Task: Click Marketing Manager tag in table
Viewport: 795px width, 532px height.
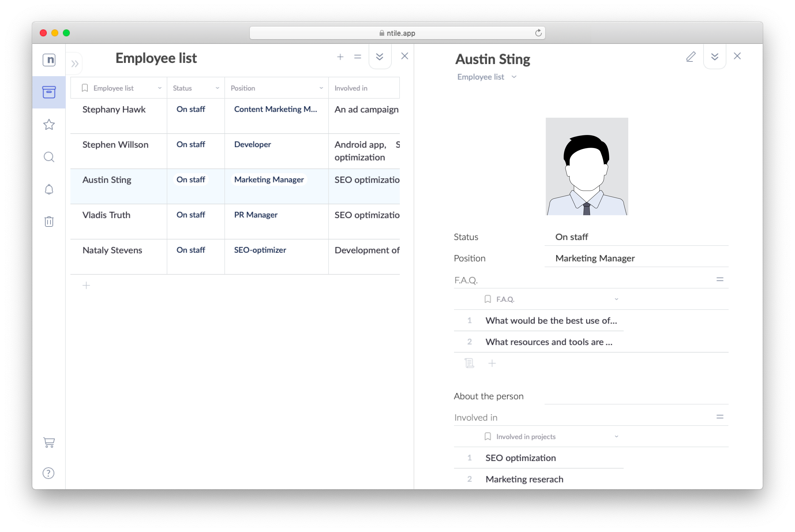Action: tap(269, 179)
